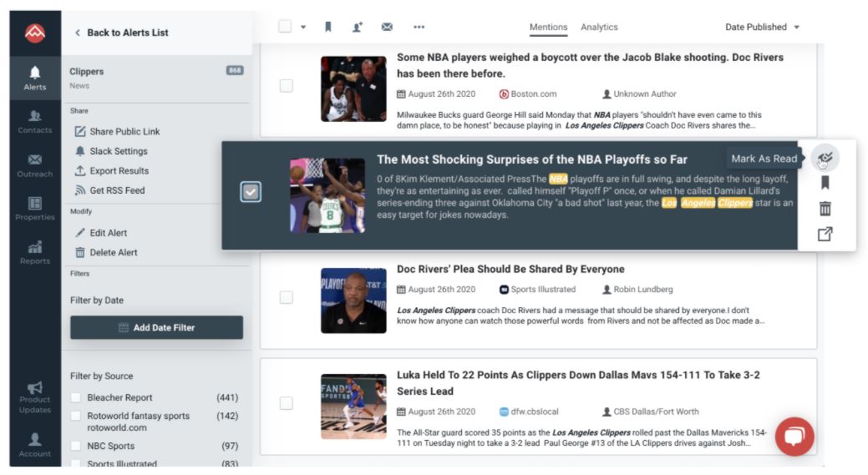
Task: Click the red mountain logo icon
Action: tap(35, 33)
